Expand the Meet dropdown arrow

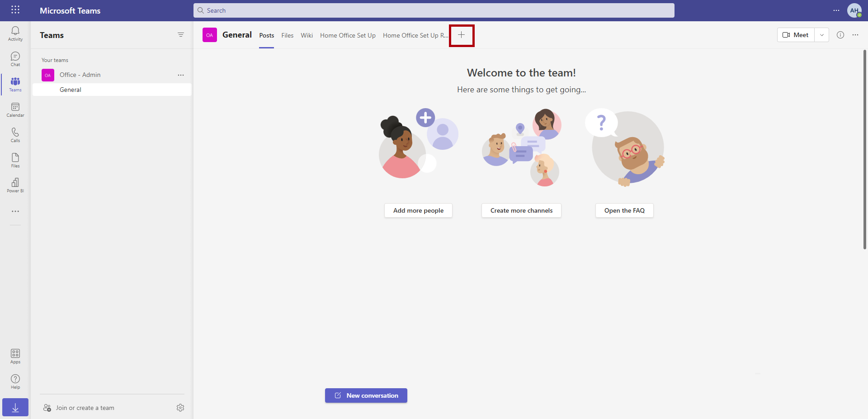822,35
